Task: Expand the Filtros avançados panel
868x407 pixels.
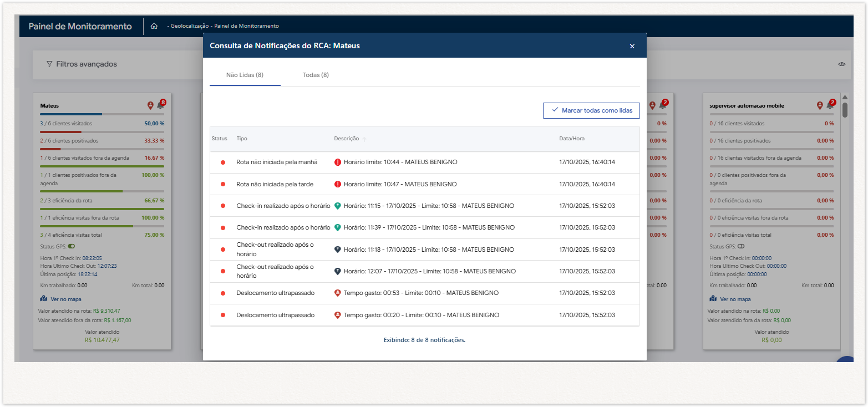Action: 87,64
